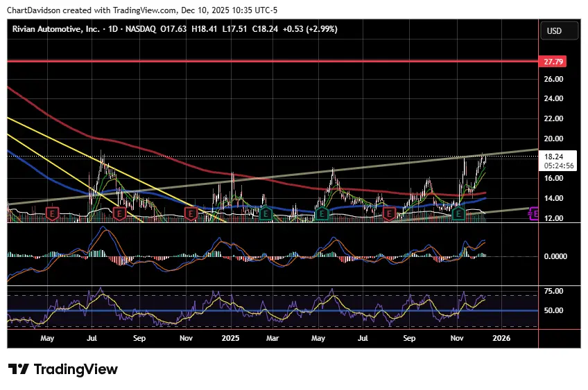Click the red earnings marker near May 2024

[x=52, y=214]
